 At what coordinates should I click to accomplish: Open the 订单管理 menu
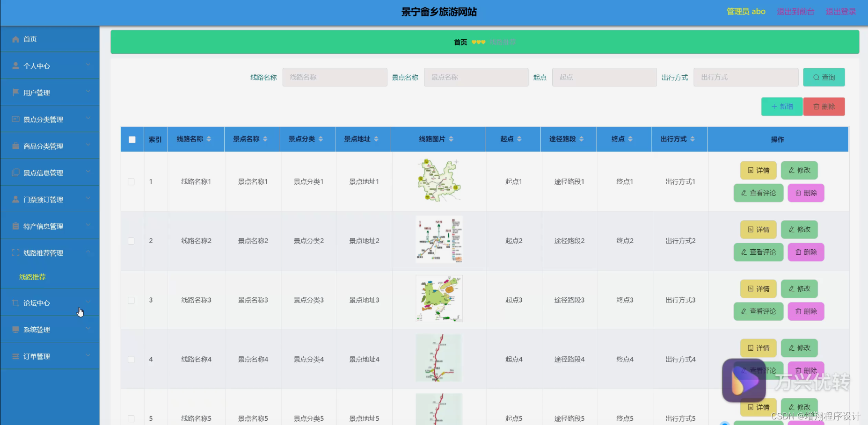pyautogui.click(x=50, y=356)
